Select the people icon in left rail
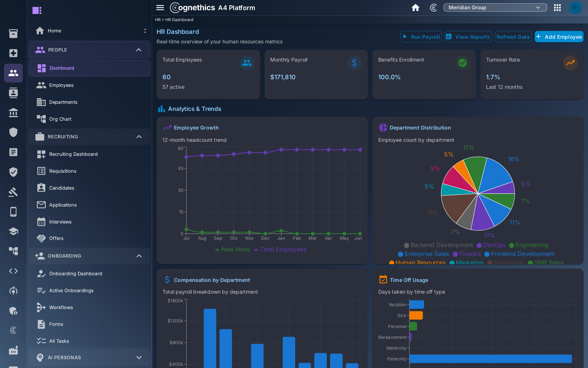The image size is (588, 368). point(13,73)
